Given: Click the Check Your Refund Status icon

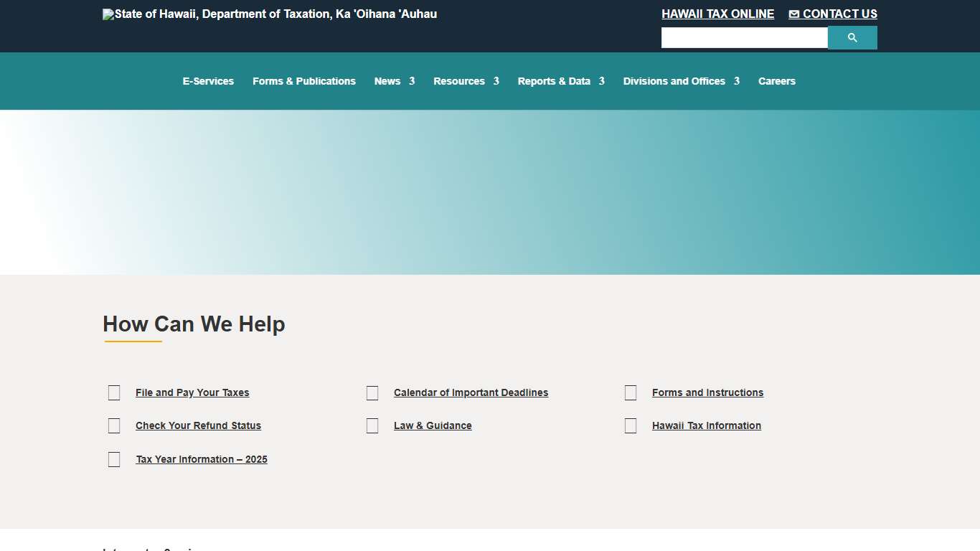Looking at the screenshot, I should 113,425.
